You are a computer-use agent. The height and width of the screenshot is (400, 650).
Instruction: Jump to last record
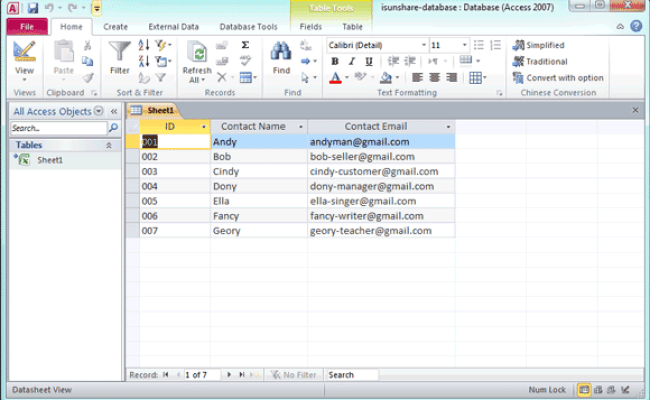click(242, 375)
